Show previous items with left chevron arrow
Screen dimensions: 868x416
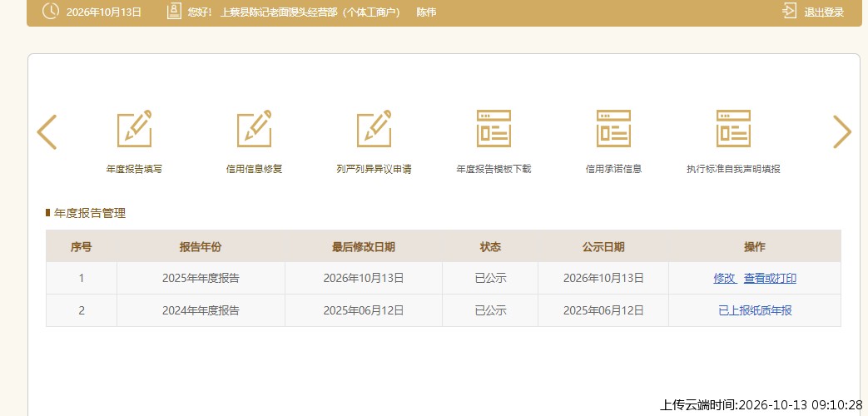pos(47,131)
